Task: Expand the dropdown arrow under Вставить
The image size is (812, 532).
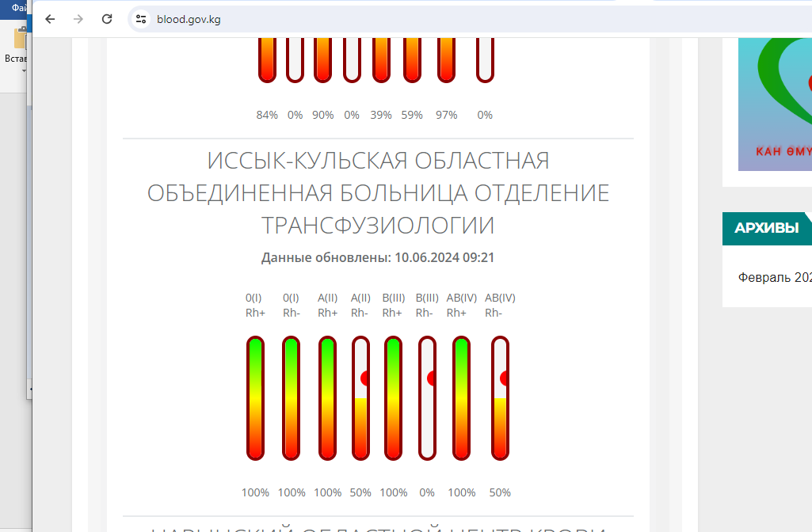Action: pyautogui.click(x=23, y=71)
